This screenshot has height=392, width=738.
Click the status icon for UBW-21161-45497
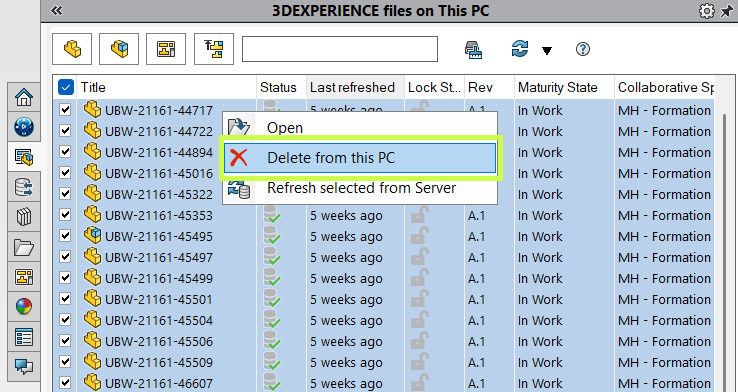272,256
